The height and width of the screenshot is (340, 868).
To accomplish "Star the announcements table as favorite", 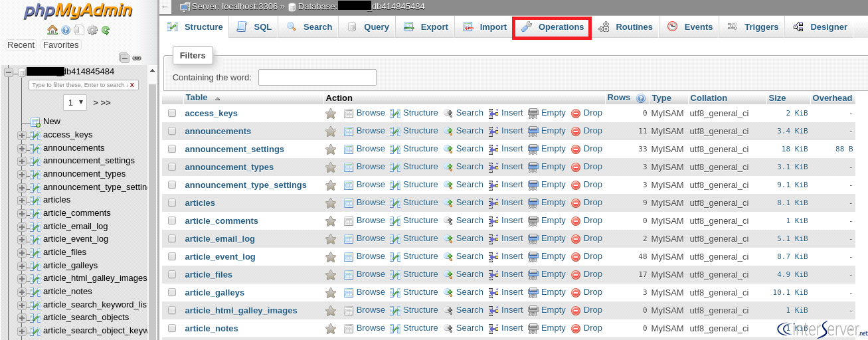I will 331,131.
